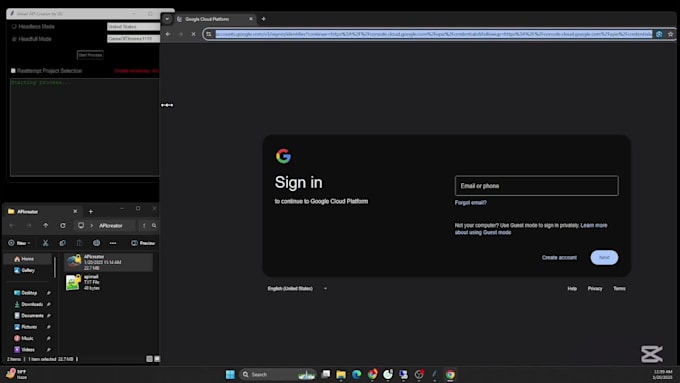The width and height of the screenshot is (680, 383).
Task: Click the Next button on sign-in
Action: [x=604, y=258]
